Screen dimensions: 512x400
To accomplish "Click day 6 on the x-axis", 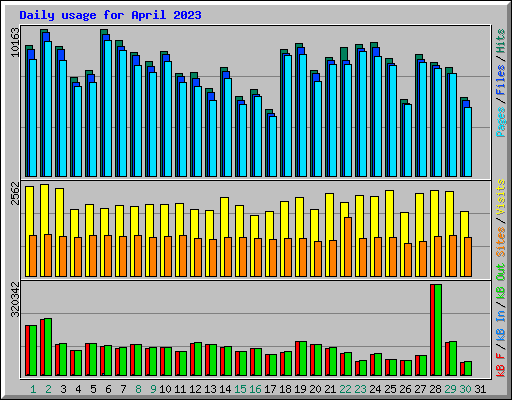I will pyautogui.click(x=108, y=389).
